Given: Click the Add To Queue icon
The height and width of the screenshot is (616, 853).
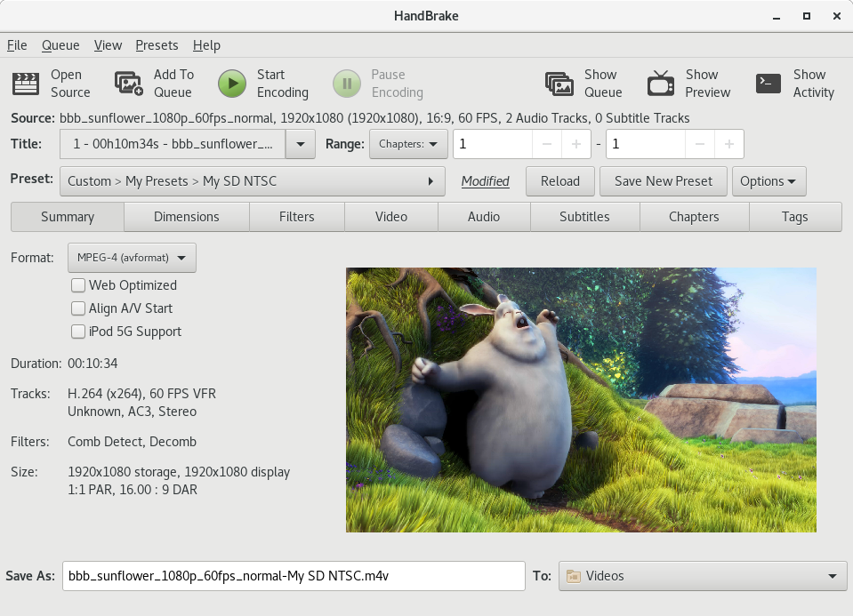Looking at the screenshot, I should (x=129, y=84).
